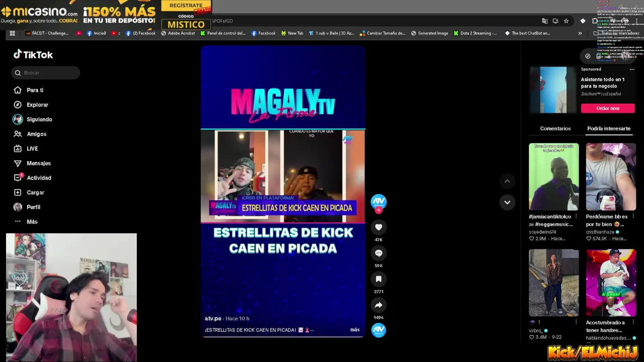The image size is (644, 362).
Task: Open the Para ti feed
Action: pyautogui.click(x=35, y=90)
